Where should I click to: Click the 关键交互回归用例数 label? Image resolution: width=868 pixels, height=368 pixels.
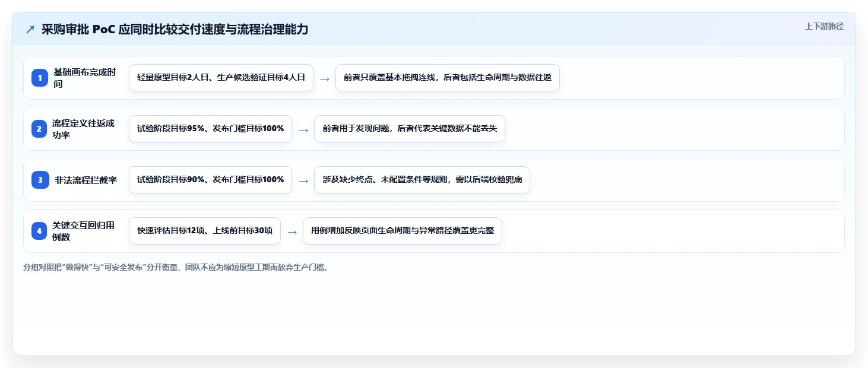[x=83, y=231]
